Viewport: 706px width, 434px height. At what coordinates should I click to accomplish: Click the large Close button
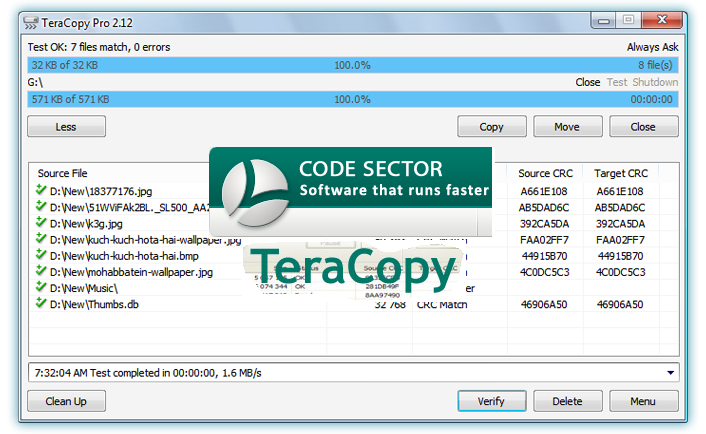[643, 127]
